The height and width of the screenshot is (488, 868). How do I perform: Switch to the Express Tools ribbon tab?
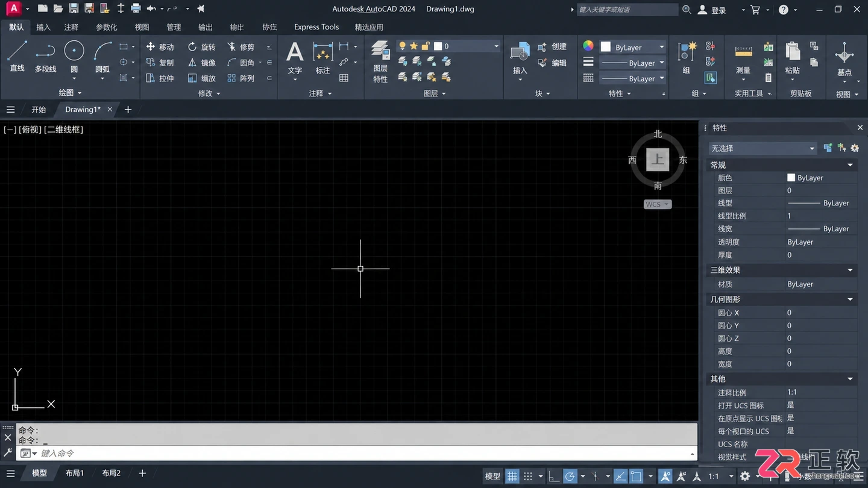pos(316,27)
